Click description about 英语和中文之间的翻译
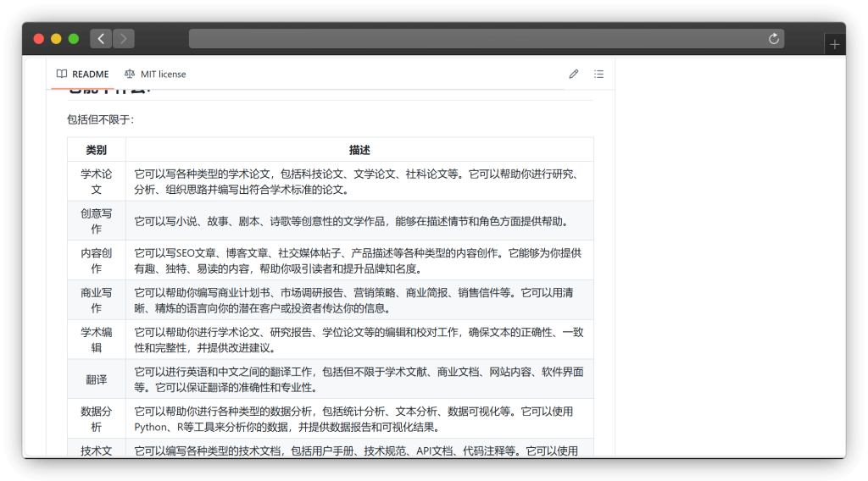The image size is (868, 481). (x=359, y=379)
